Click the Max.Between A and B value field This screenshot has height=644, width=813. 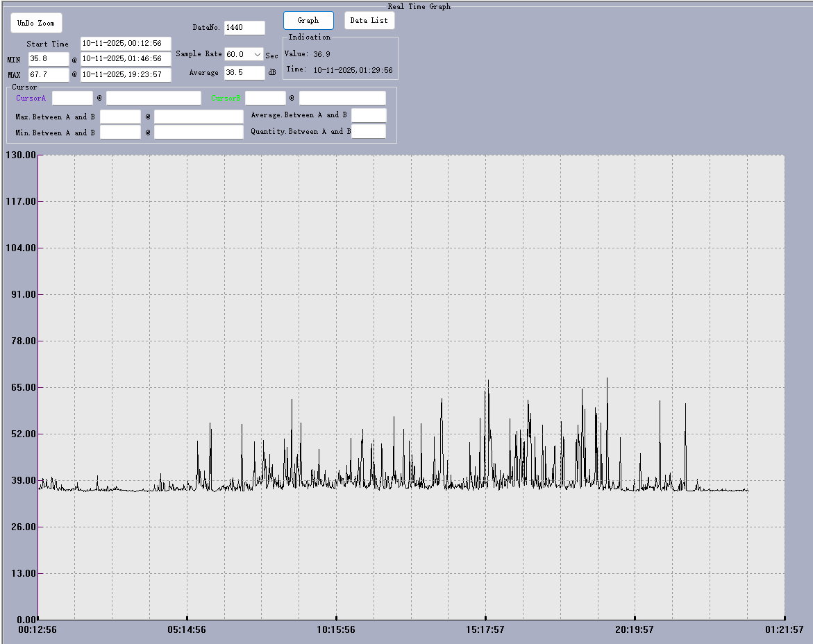click(120, 117)
